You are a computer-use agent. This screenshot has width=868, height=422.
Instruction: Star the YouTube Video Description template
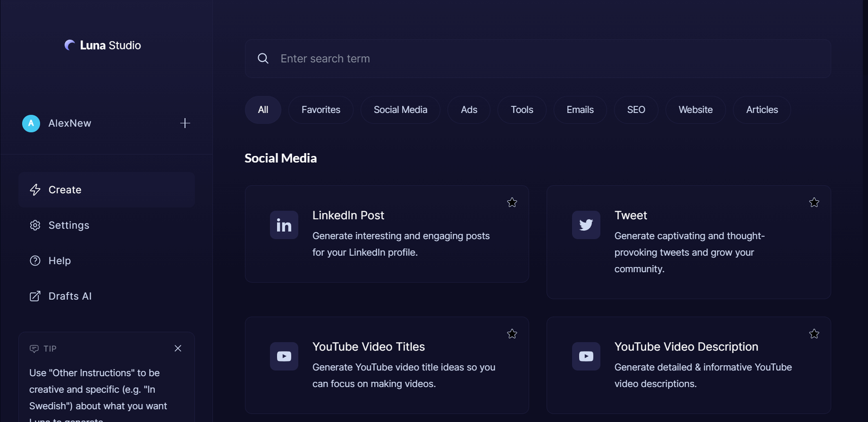[814, 334]
